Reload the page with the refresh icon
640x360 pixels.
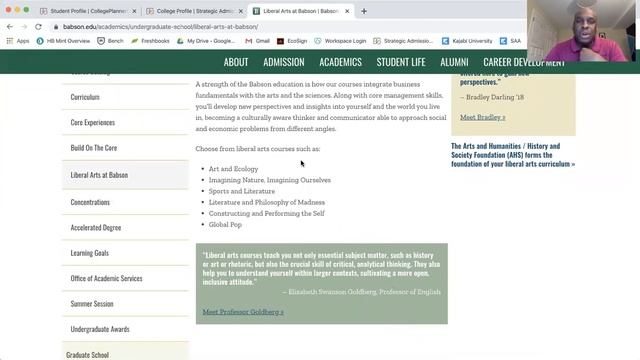pyautogui.click(x=38, y=27)
